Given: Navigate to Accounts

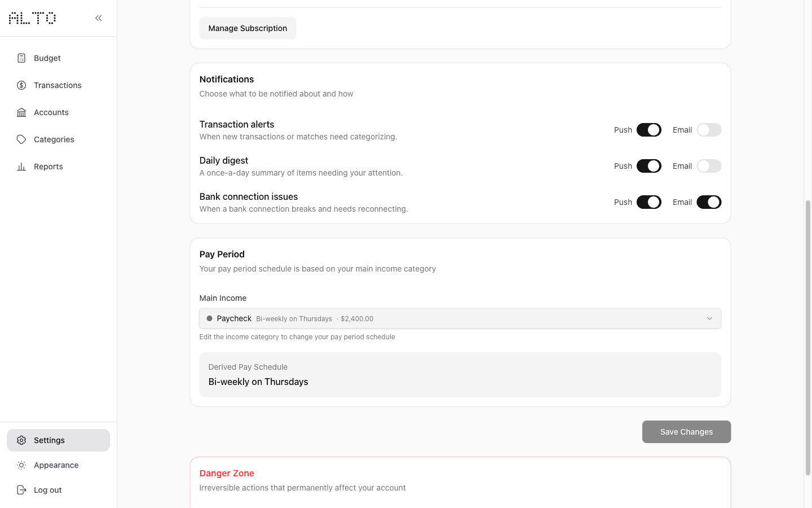Looking at the screenshot, I should point(58,112).
